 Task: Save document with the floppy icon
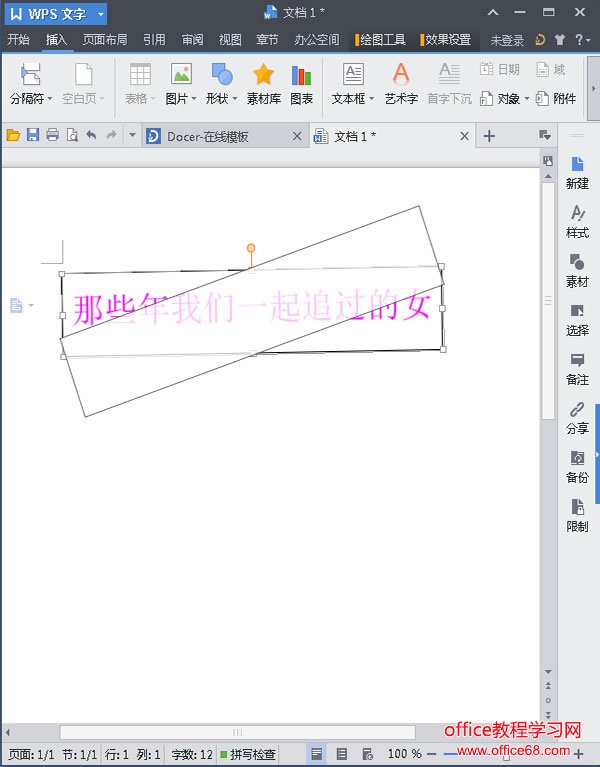tap(33, 135)
